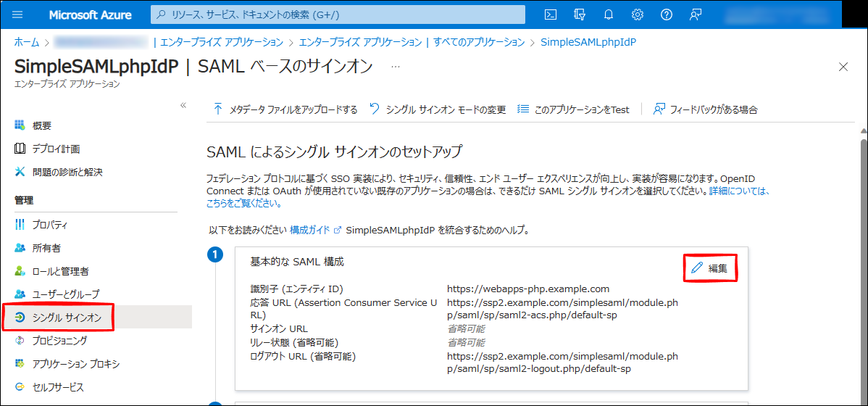
Task: Open the Azure portal hamburger menu
Action: (18, 14)
